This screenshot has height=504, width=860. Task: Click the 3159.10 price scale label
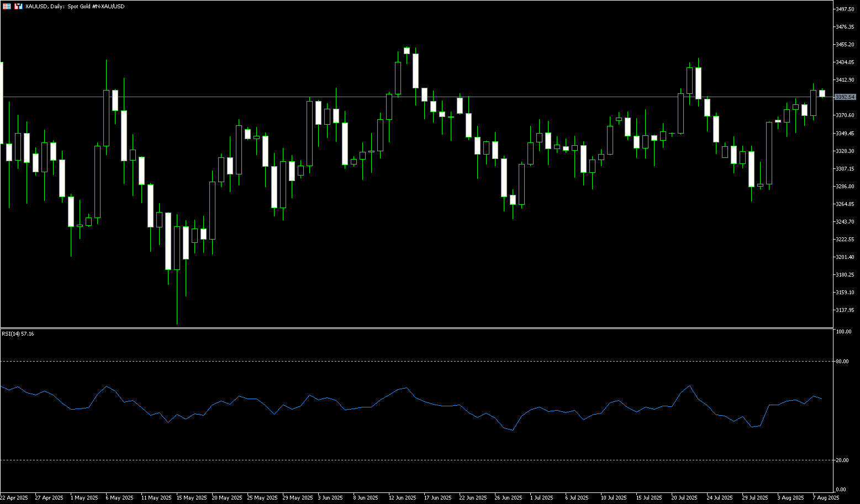coord(845,293)
